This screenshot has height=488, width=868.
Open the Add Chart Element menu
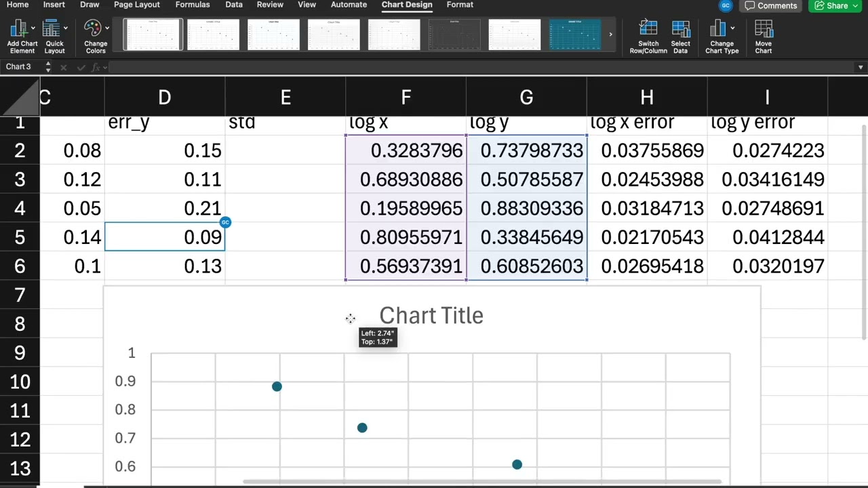[22, 37]
